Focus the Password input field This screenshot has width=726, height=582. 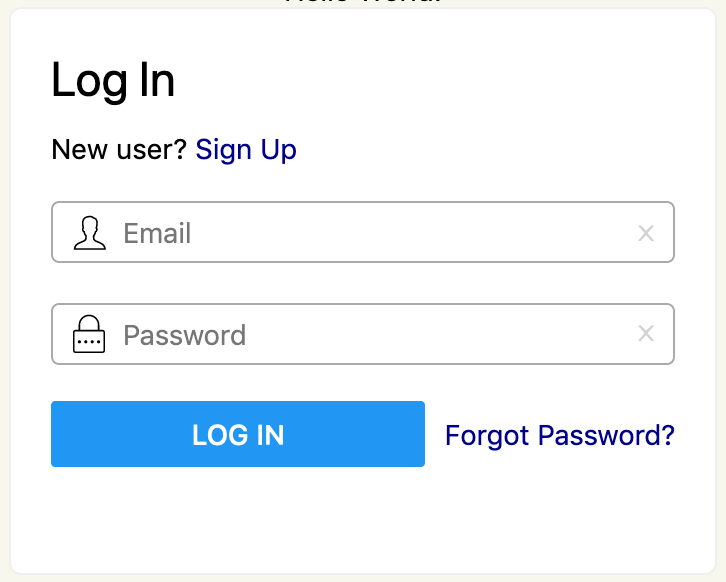[x=363, y=334]
